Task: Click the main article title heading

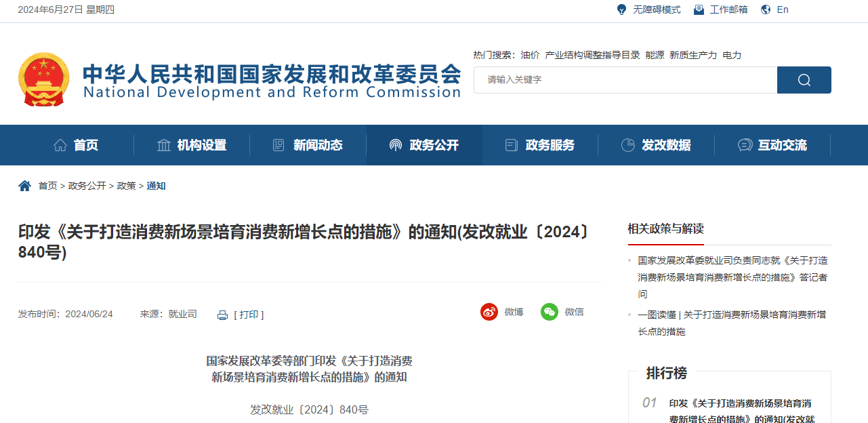Action: coord(304,242)
